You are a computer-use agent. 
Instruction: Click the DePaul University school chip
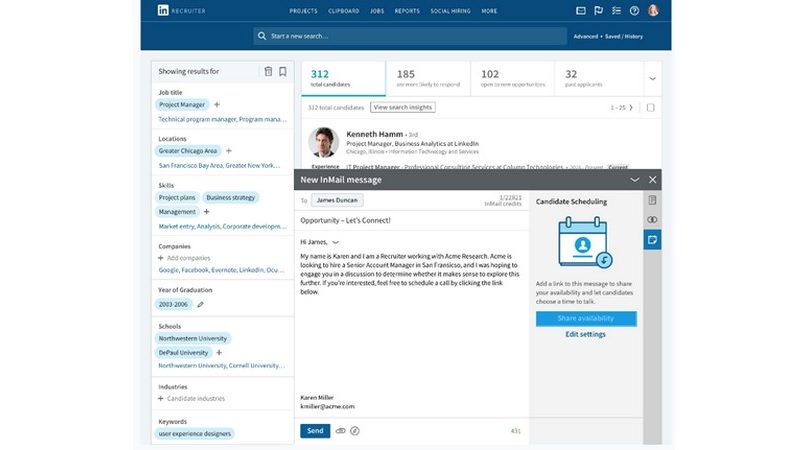[x=183, y=353]
